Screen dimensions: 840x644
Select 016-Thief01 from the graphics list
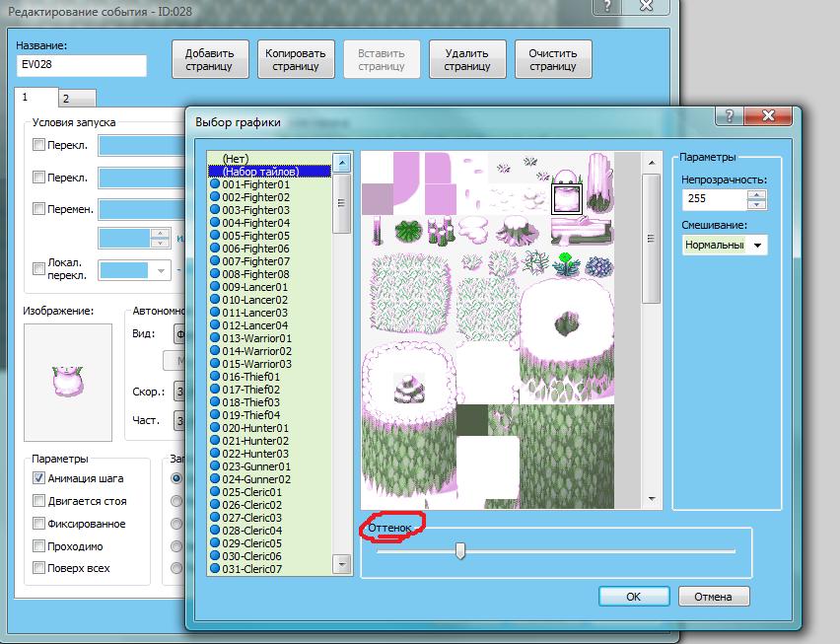(x=250, y=377)
